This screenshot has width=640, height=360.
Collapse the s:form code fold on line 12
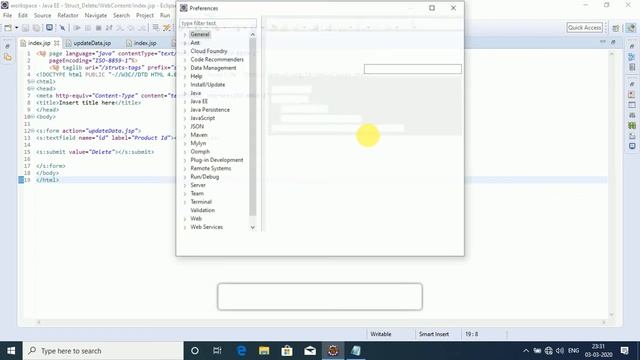tap(33, 131)
